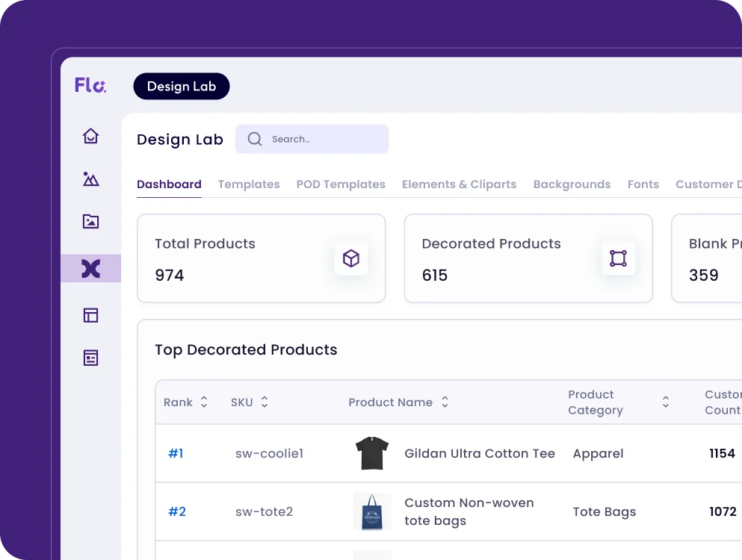Click the 1154 count value

722,453
